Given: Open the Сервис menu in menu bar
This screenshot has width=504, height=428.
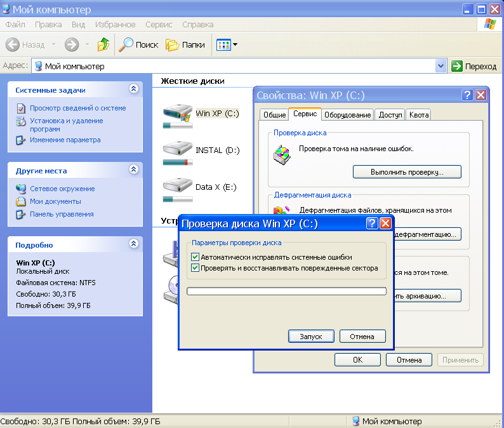Looking at the screenshot, I should pos(159,25).
